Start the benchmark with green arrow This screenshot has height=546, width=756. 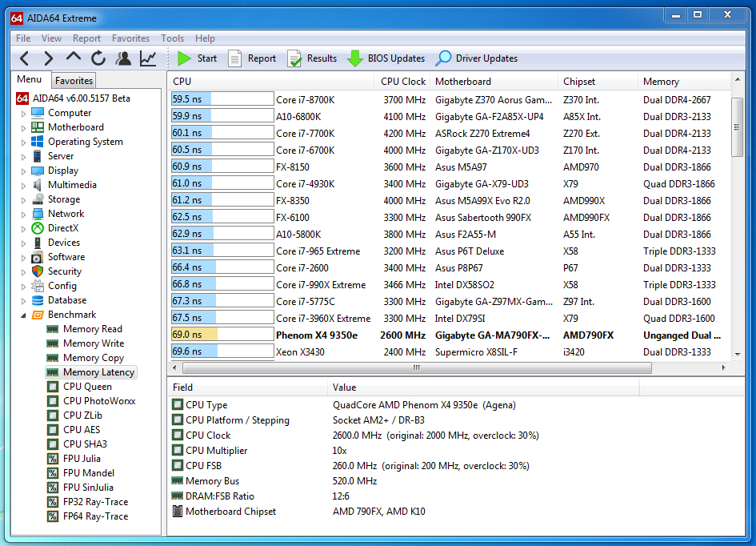point(197,58)
